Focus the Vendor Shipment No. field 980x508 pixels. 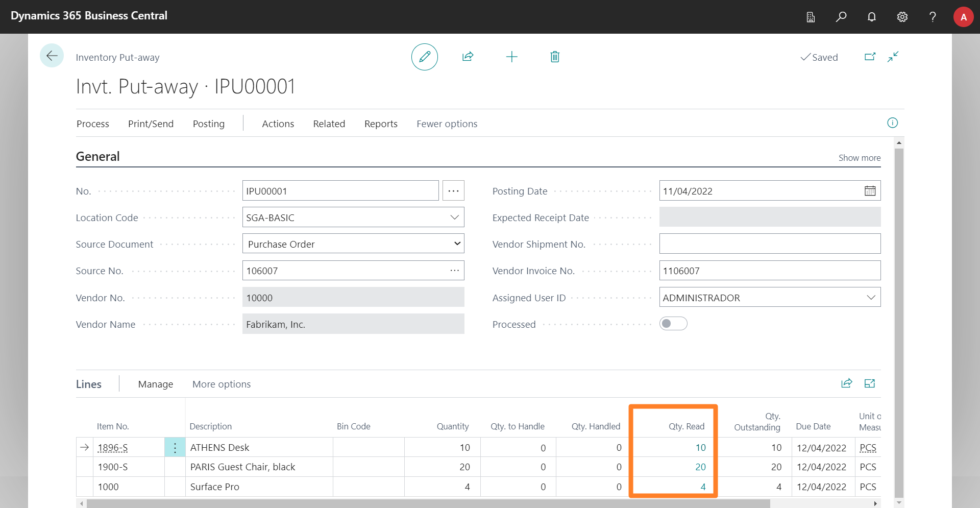pyautogui.click(x=770, y=244)
